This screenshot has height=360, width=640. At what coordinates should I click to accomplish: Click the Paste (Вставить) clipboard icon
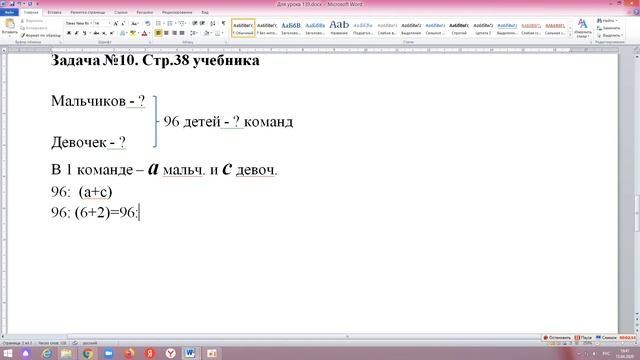click(x=9, y=24)
